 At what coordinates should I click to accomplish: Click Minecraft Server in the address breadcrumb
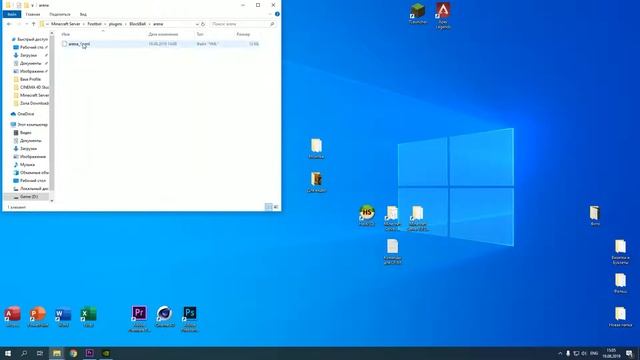coord(66,24)
